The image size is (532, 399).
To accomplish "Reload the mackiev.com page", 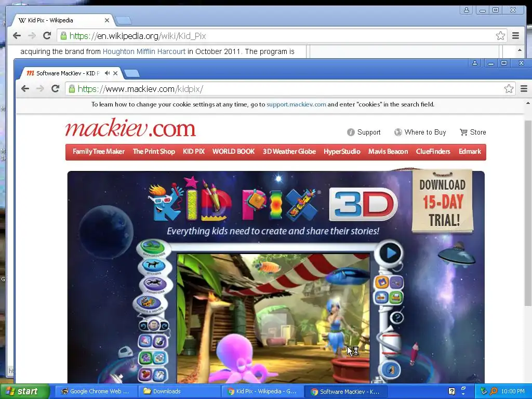I will (x=55, y=89).
